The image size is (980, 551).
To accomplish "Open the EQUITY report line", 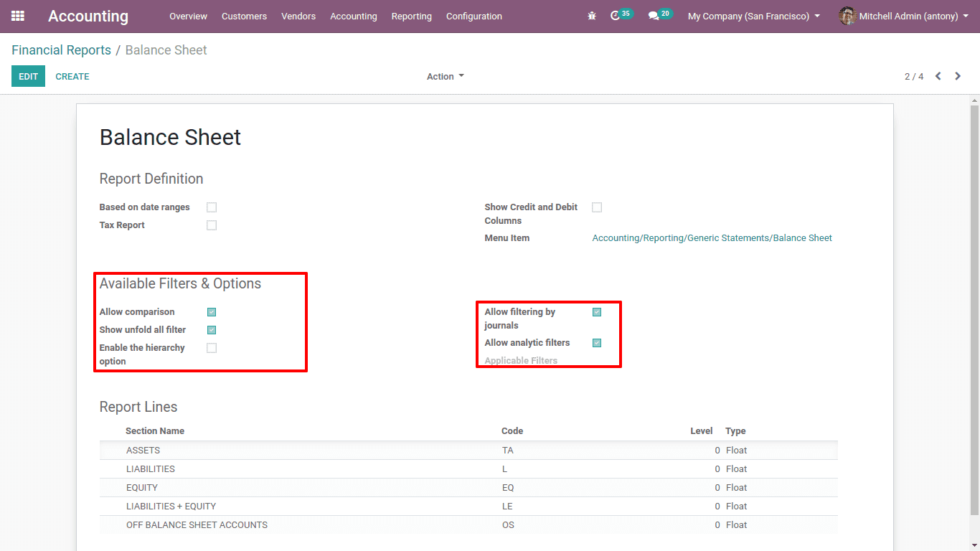I will [468, 488].
